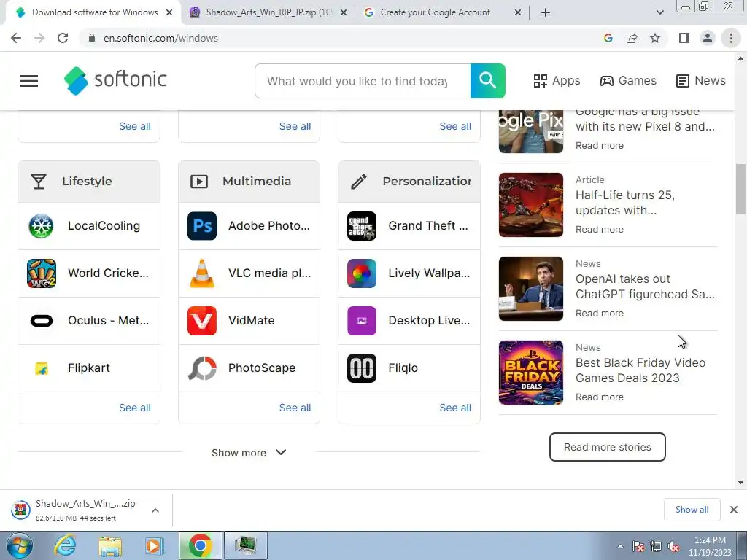Viewport: 747px width, 560px height.
Task: Open the VidMate app icon
Action: [202, 321]
